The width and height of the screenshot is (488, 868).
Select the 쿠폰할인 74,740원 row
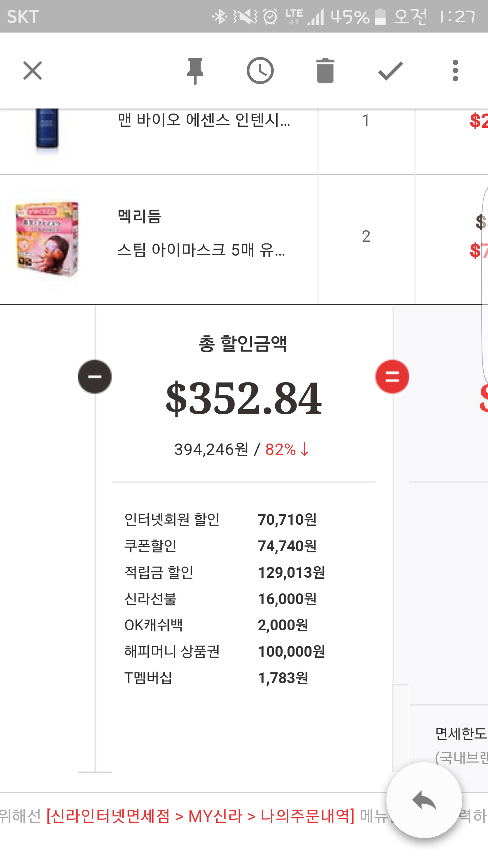click(220, 546)
